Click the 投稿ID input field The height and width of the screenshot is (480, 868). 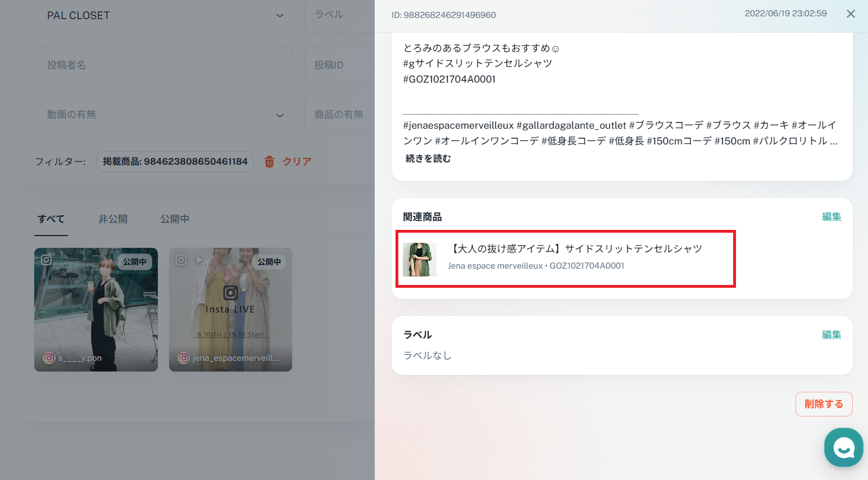(339, 65)
